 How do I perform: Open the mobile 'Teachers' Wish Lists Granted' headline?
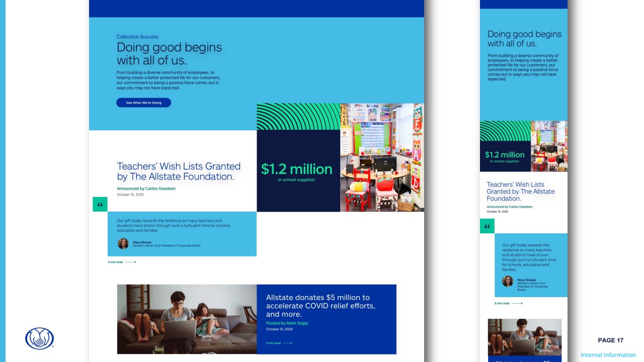point(521,192)
